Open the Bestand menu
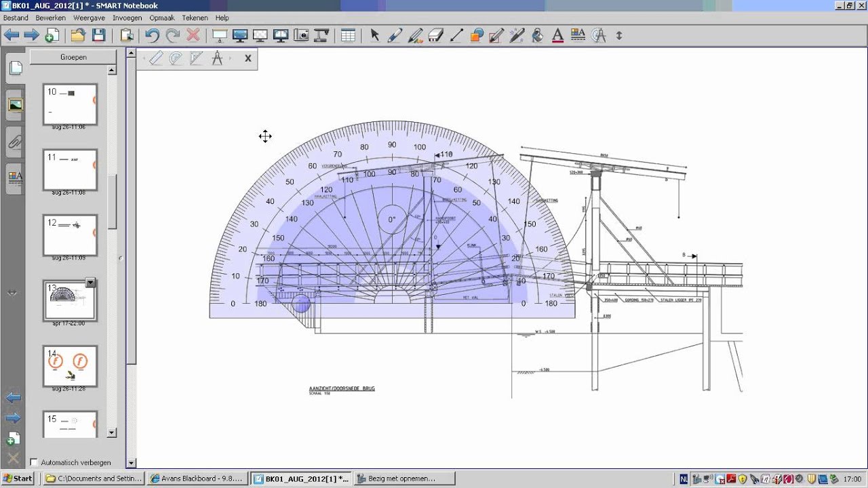Screen dimensions: 868x488 (x=16, y=18)
